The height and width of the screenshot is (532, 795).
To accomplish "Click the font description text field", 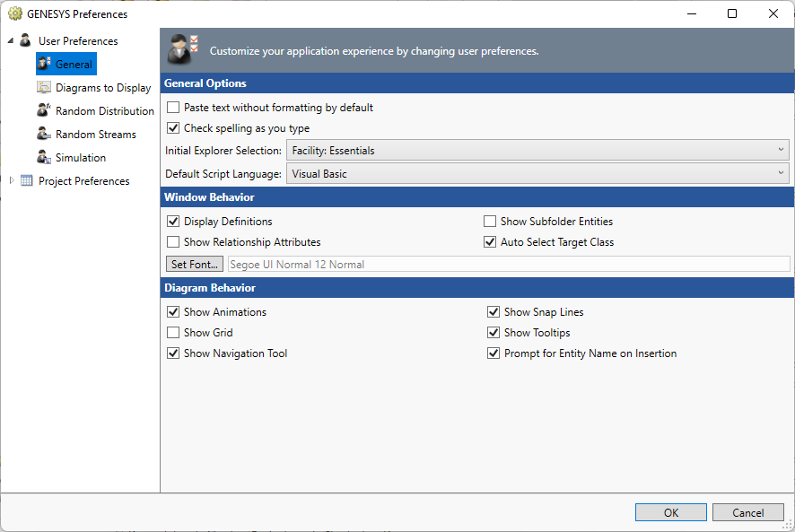I will point(509,265).
